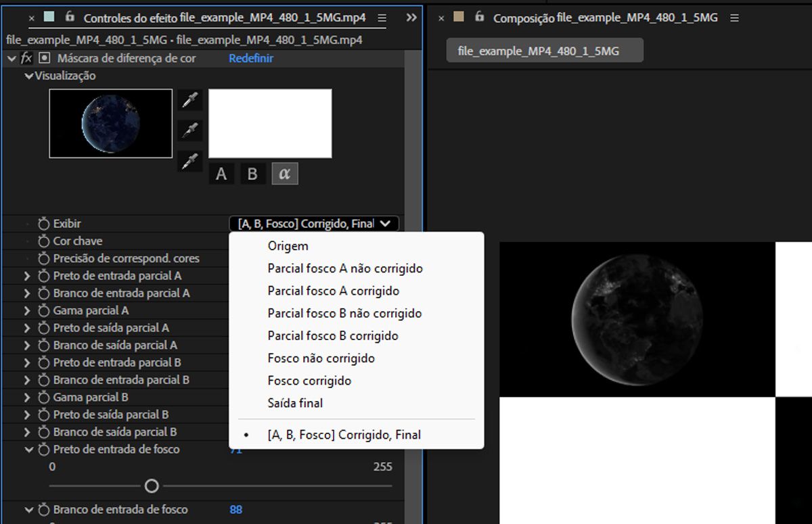This screenshot has width=812, height=524.
Task: Click the stopwatch for Exibir
Action: [x=44, y=223]
